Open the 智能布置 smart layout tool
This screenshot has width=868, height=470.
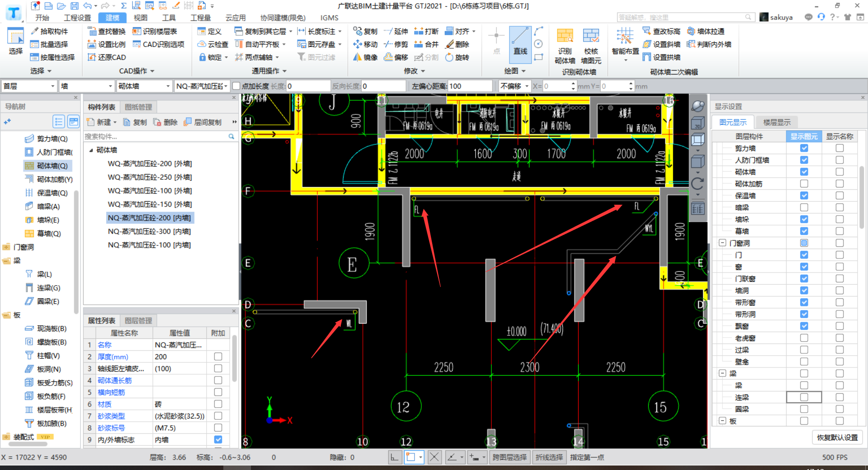(625, 44)
